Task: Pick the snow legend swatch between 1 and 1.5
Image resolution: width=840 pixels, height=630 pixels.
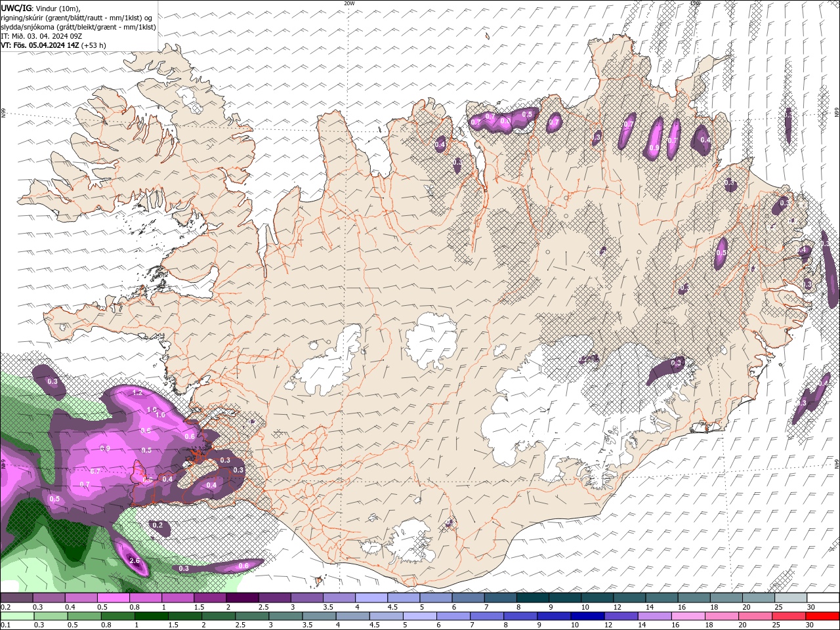Action: pos(178,598)
